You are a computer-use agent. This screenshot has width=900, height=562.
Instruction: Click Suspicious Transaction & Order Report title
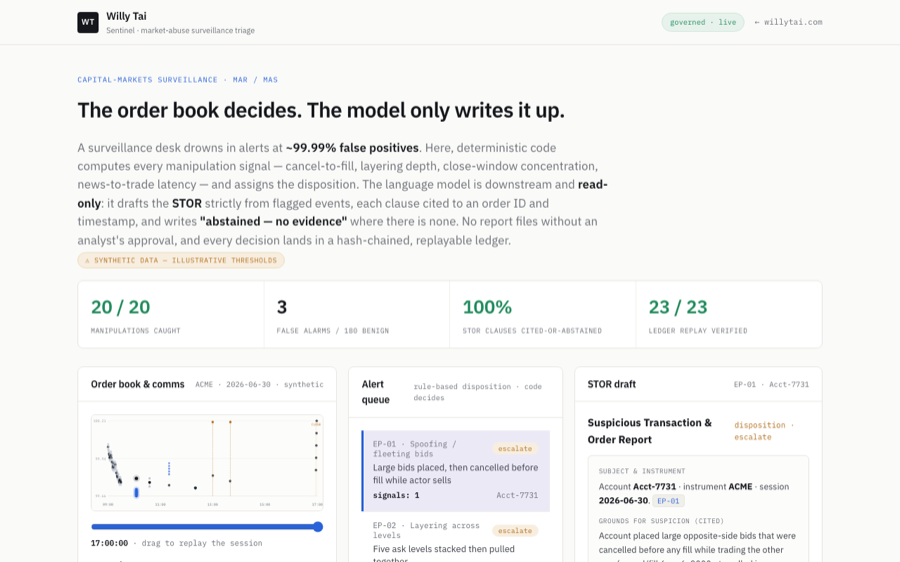point(649,431)
